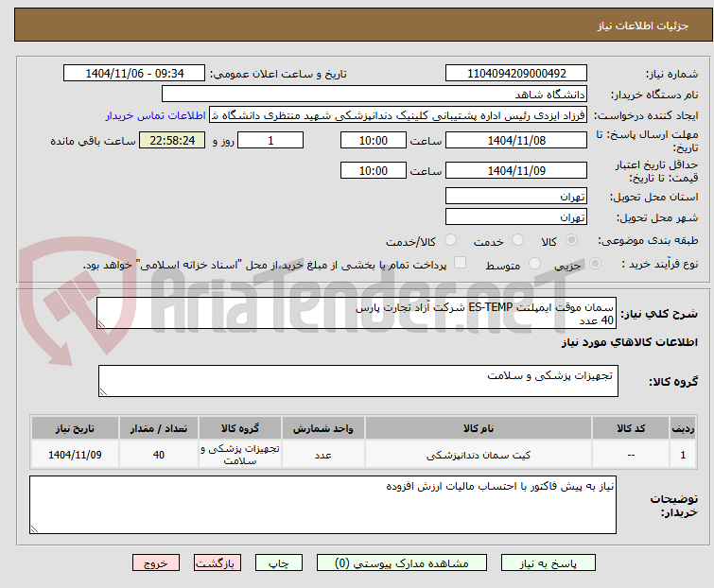This screenshot has height=588, width=714.
Task: Click the پاسخ به نیاز button
Action: (x=549, y=563)
